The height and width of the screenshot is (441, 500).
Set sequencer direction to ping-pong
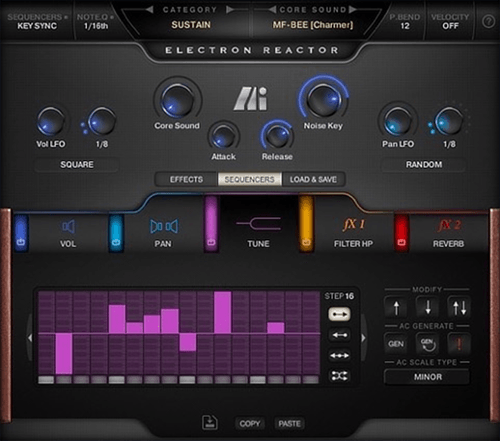coord(339,355)
